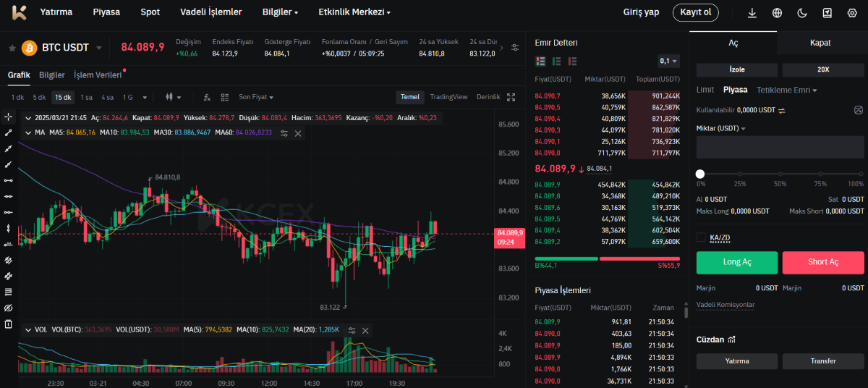
Task: Open the Etkinlik Merkezi menu
Action: pyautogui.click(x=354, y=12)
